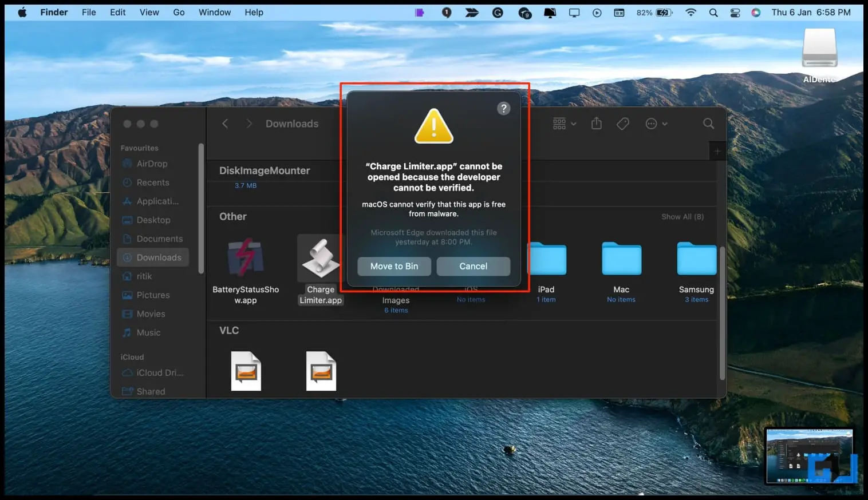Click the purple app menu bar icon
Screen dimensions: 868x500
click(x=420, y=12)
